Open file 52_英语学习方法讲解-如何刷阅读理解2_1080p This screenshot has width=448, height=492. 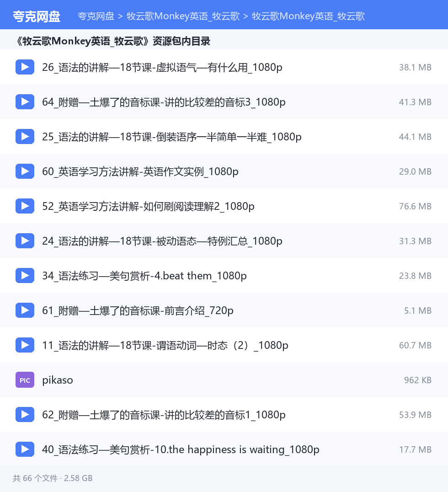tap(149, 207)
